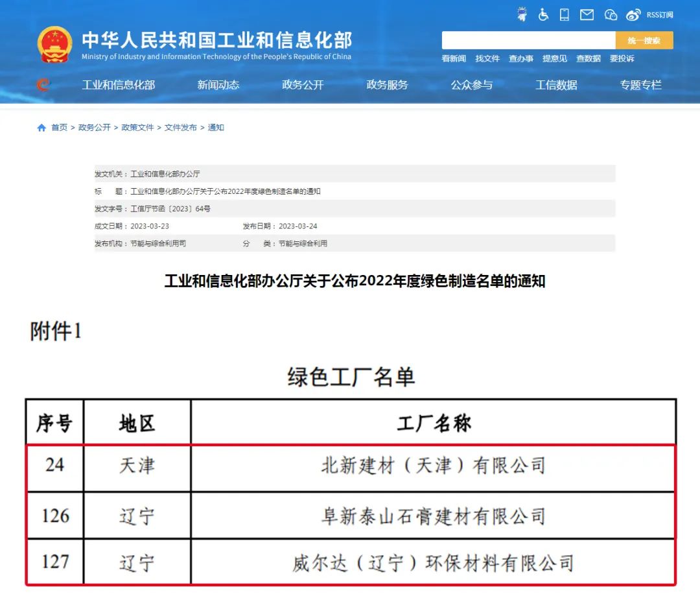Click 辽宁 cell in row 126
700x609 pixels.
pyautogui.click(x=137, y=516)
